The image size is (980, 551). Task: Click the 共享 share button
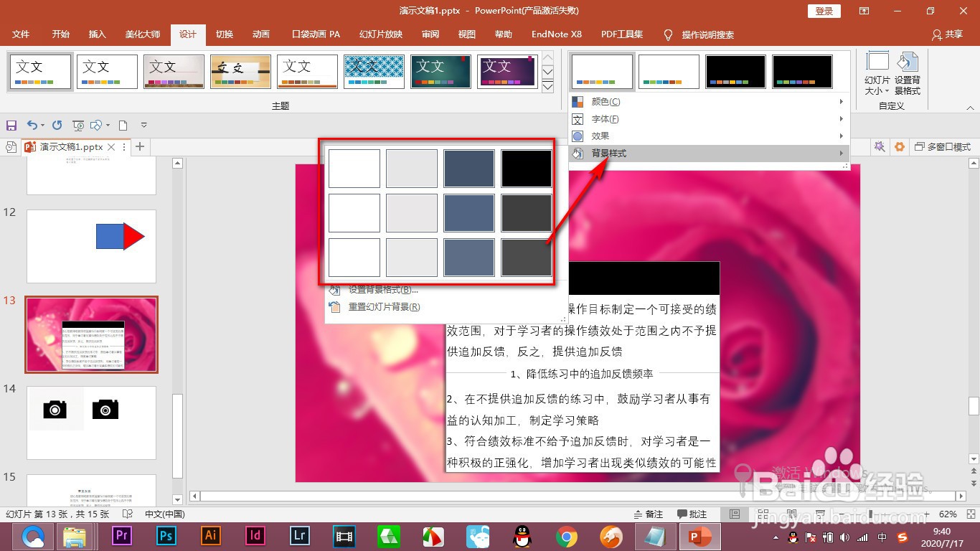pyautogui.click(x=947, y=34)
